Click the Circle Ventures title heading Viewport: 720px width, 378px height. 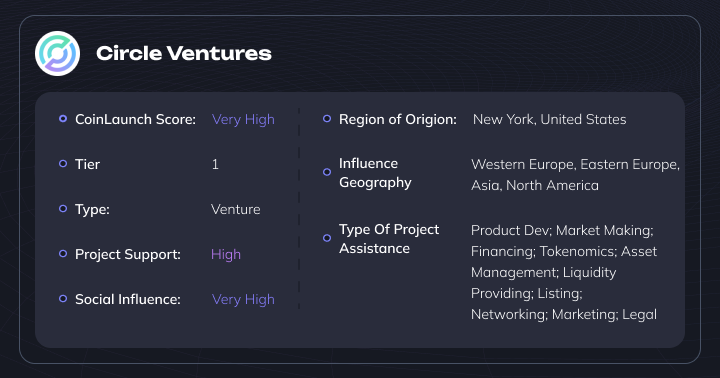tap(184, 53)
